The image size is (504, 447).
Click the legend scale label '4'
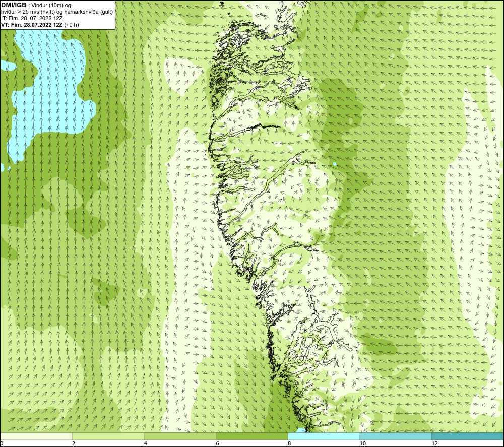point(146,443)
